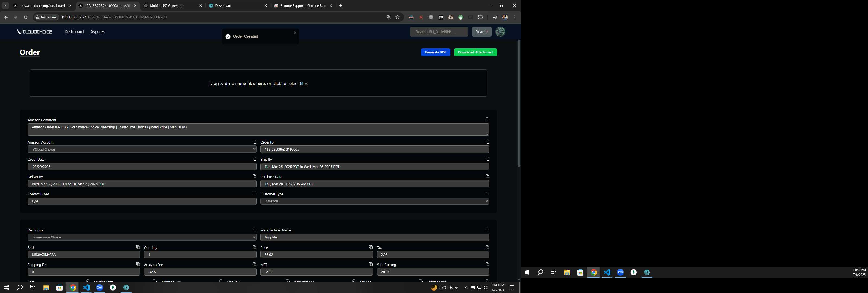Click the Search PO_NUMBER input field
Viewport: 868px width, 293px height.
click(439, 32)
